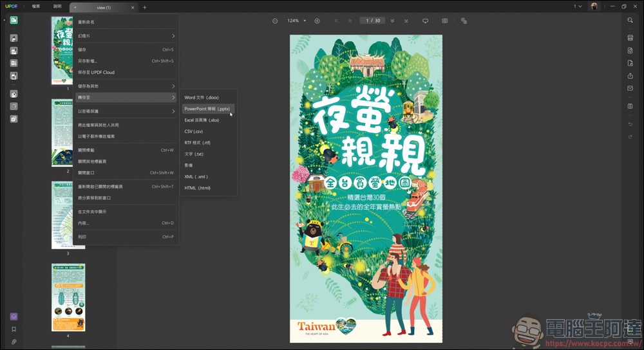Open the OCR/watermark tool icon in left sidebar

coord(14,106)
